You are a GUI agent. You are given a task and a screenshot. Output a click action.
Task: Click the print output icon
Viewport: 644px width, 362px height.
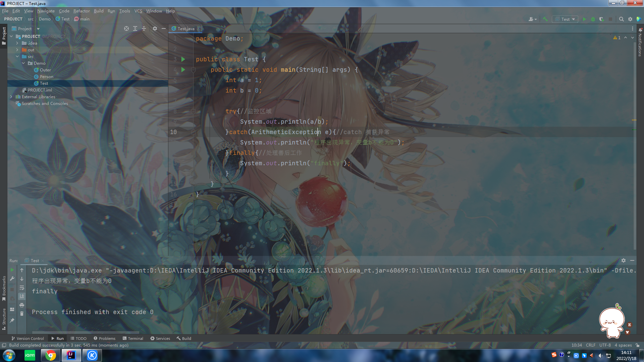22,305
